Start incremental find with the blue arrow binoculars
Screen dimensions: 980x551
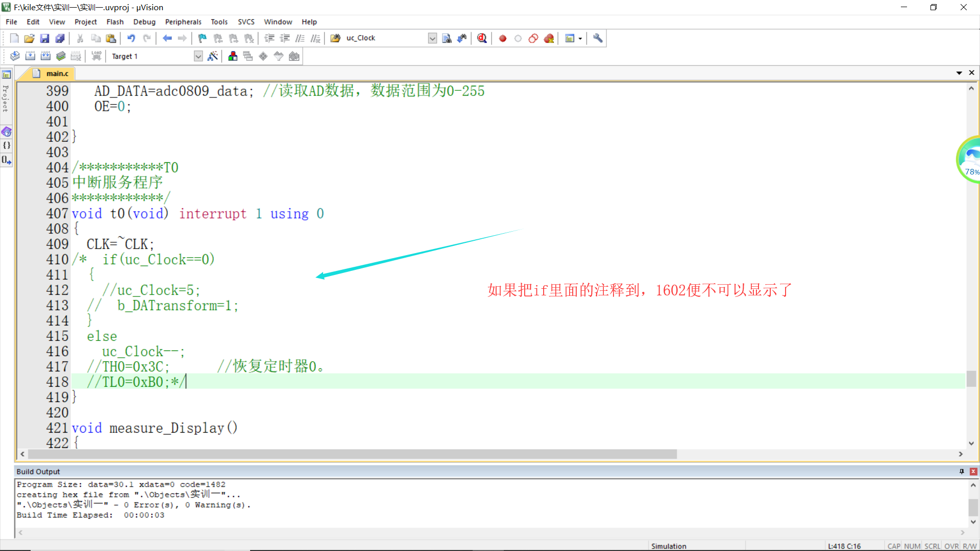pyautogui.click(x=462, y=38)
